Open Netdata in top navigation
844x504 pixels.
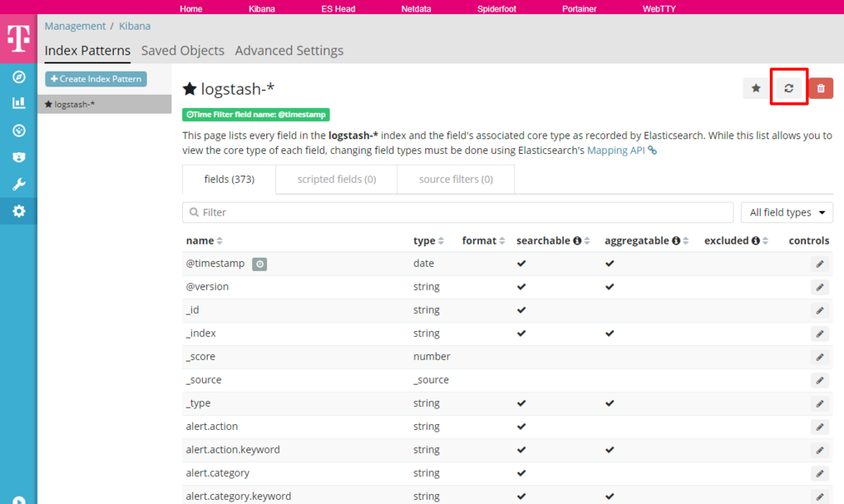point(416,8)
